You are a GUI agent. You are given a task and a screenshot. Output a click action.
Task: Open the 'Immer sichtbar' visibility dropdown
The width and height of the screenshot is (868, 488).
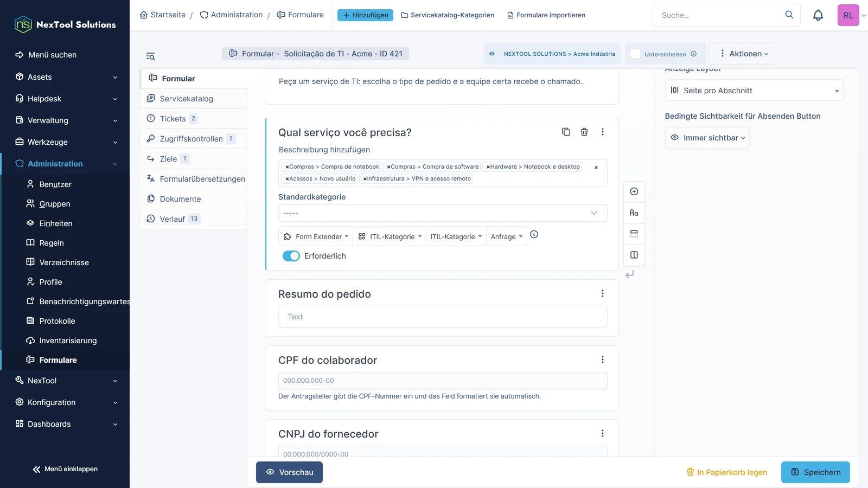point(707,138)
